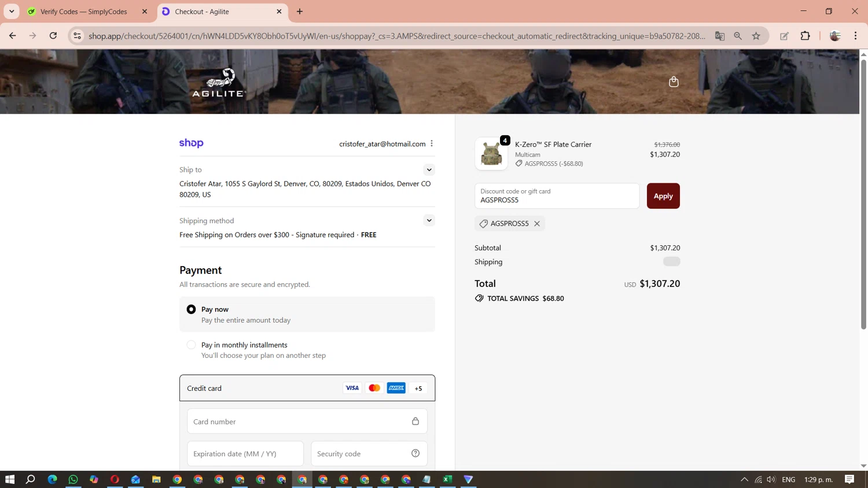Click the Expiration date field
Image resolution: width=868 pixels, height=488 pixels.
(245, 454)
